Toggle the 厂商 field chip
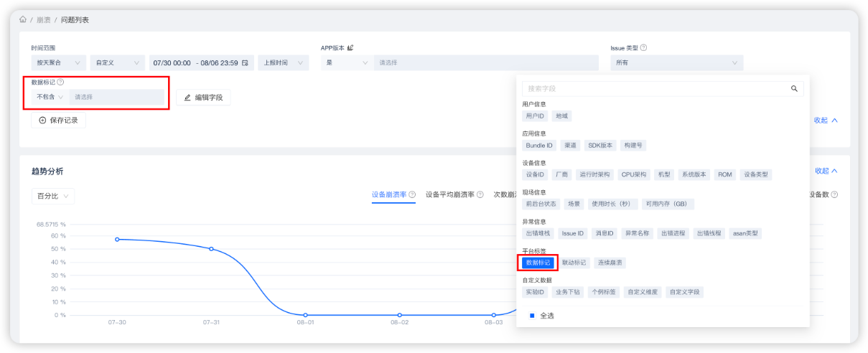The width and height of the screenshot is (868, 353). (561, 174)
